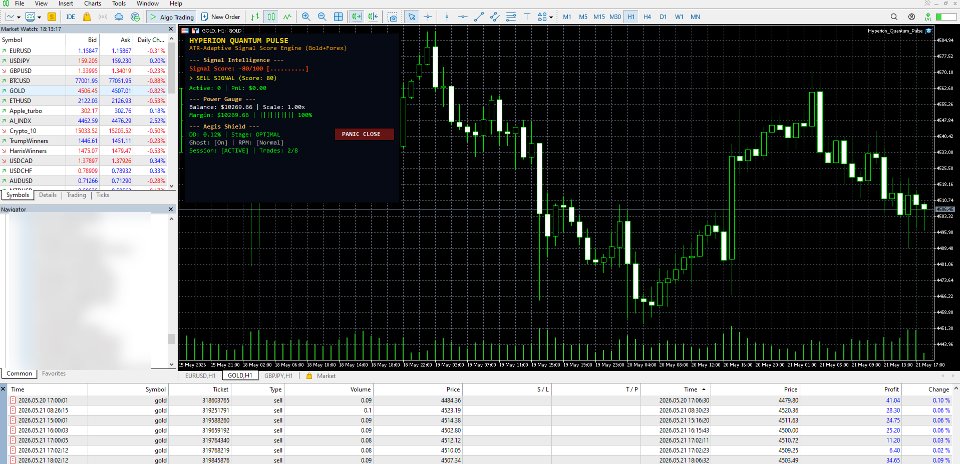
Task: Click the cloud VPS icon in toolbar
Action: 119,17
